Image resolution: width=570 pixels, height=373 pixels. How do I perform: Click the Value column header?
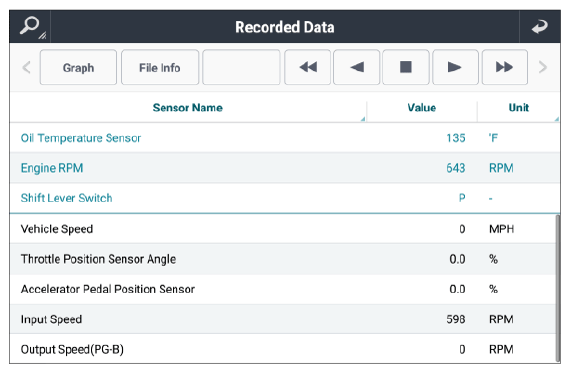click(422, 108)
